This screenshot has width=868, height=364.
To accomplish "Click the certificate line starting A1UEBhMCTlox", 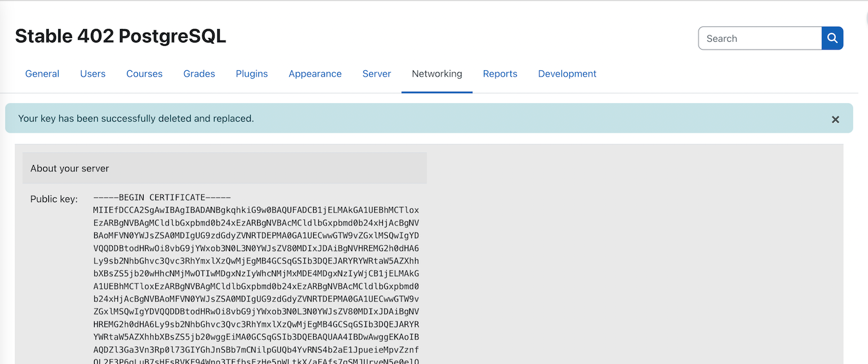I will [256, 286].
